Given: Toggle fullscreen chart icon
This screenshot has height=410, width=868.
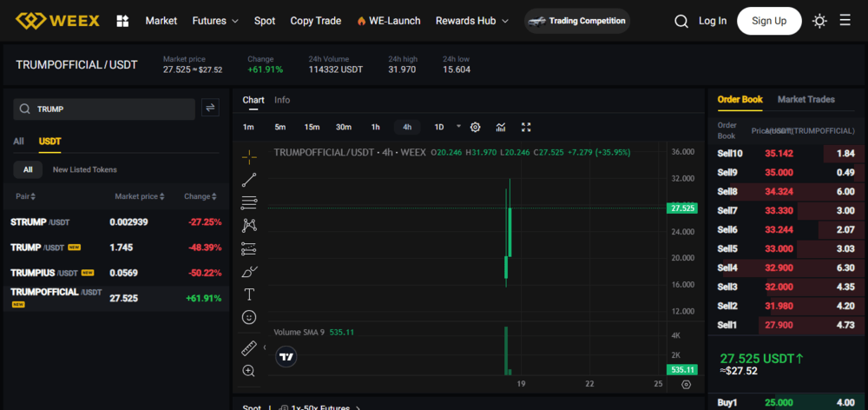Looking at the screenshot, I should (527, 127).
